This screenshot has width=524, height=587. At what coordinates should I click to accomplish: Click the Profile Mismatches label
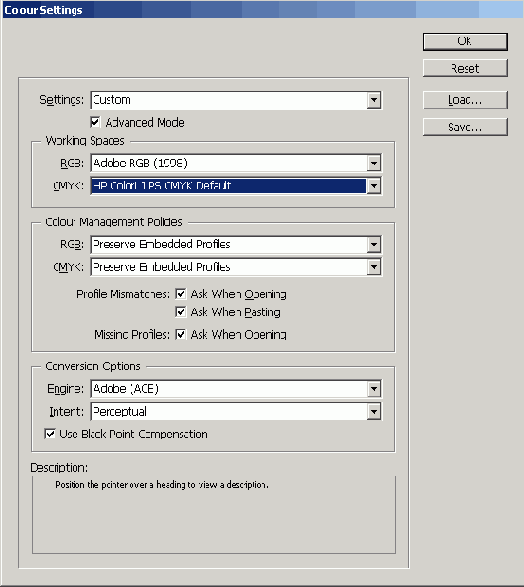[x=123, y=294]
